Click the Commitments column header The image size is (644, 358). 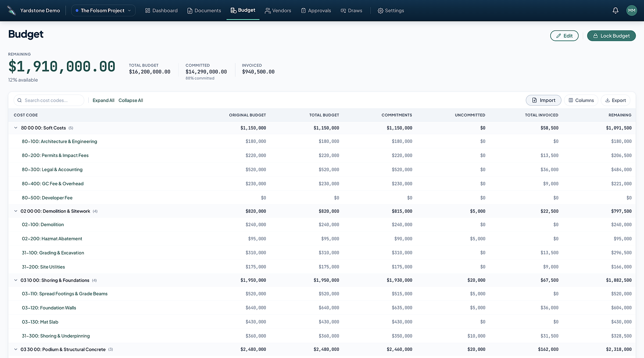pyautogui.click(x=397, y=115)
